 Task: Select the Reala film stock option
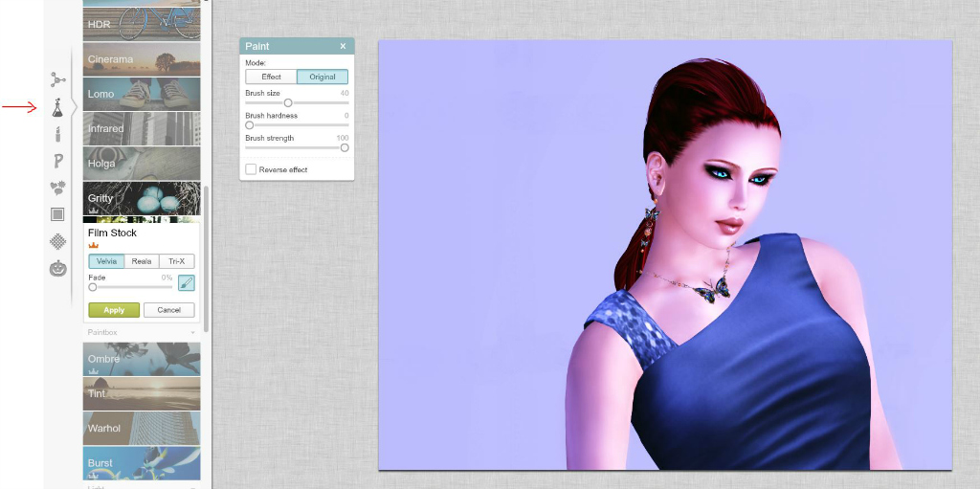click(142, 261)
